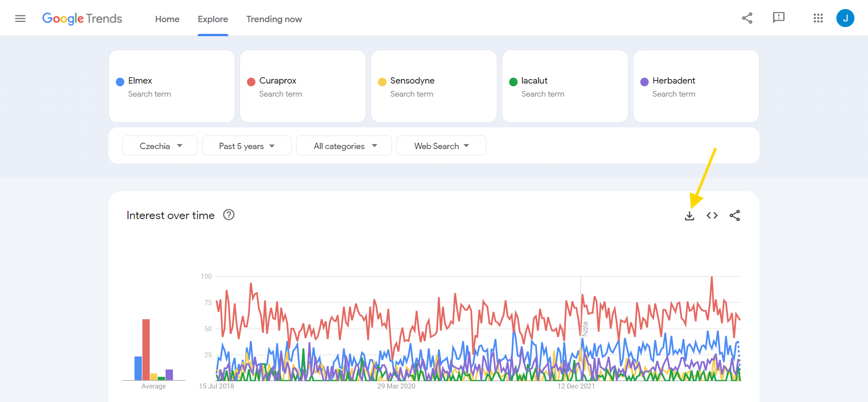Go to the Home tab
868x402 pixels.
tap(167, 19)
